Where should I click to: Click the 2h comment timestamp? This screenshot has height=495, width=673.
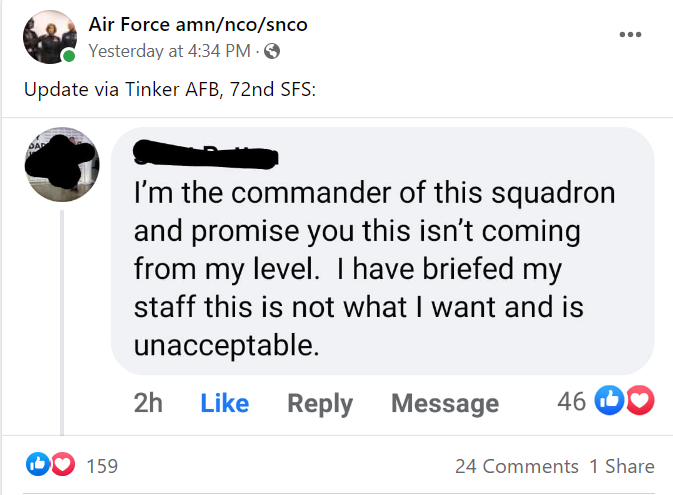[148, 403]
